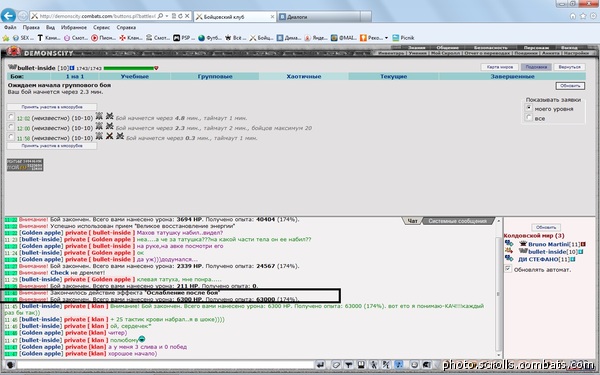Image resolution: width=600 pixels, height=375 pixels.
Task: Open the @MAIL bookmark
Action: pyautogui.click(x=344, y=38)
